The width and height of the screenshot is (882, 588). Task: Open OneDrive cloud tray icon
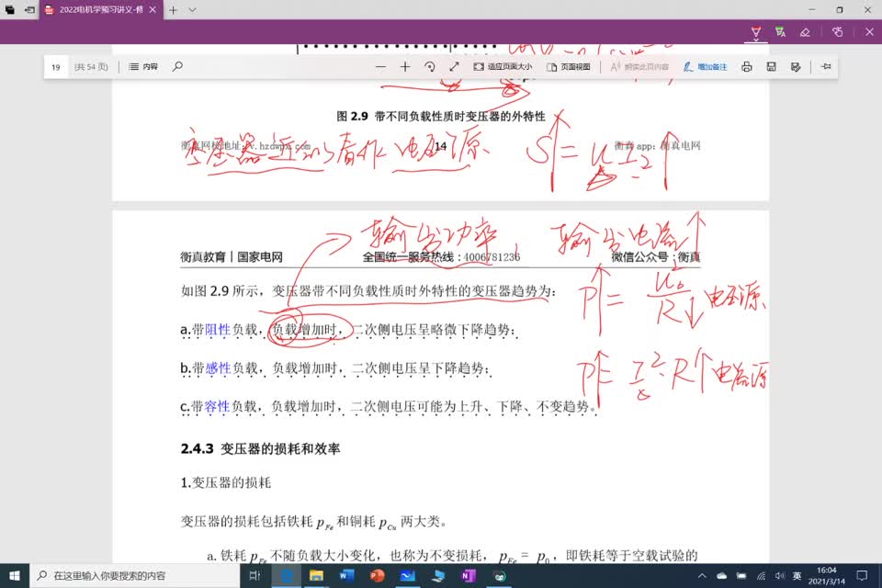click(x=722, y=576)
